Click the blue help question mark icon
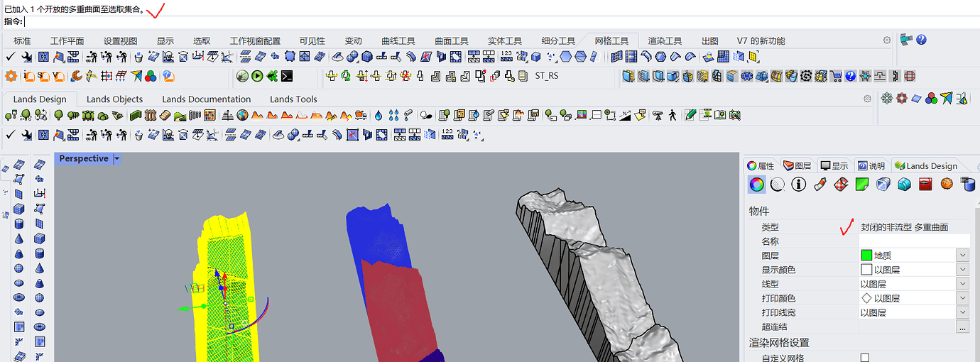 click(x=921, y=40)
